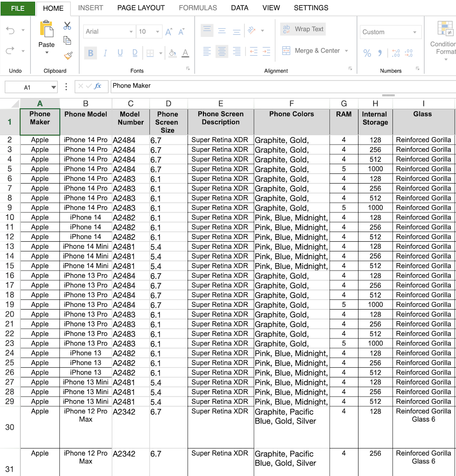The height and width of the screenshot is (476, 456).
Task: Click the Undo arrow icon
Action: pyautogui.click(x=10, y=30)
